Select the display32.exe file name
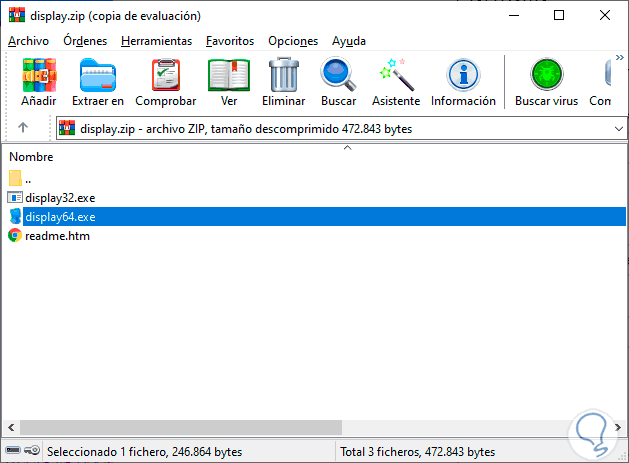 coord(60,198)
